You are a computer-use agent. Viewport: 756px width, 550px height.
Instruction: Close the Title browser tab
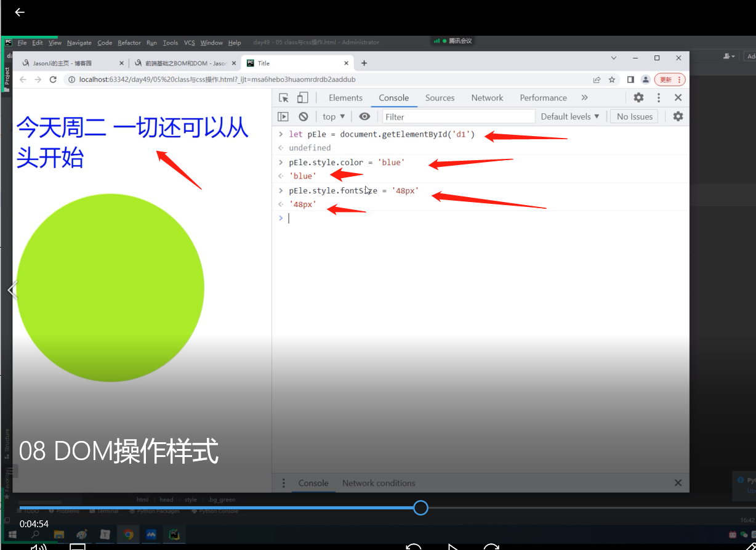[x=346, y=63]
